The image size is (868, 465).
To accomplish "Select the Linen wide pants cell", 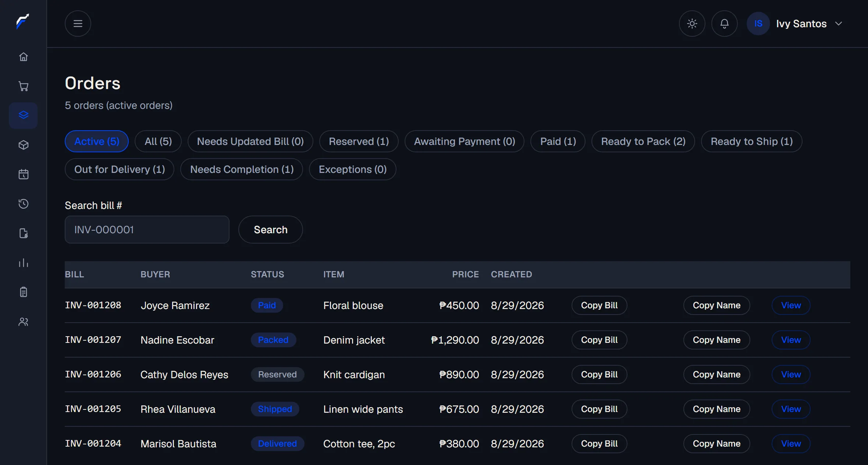I will click(363, 409).
